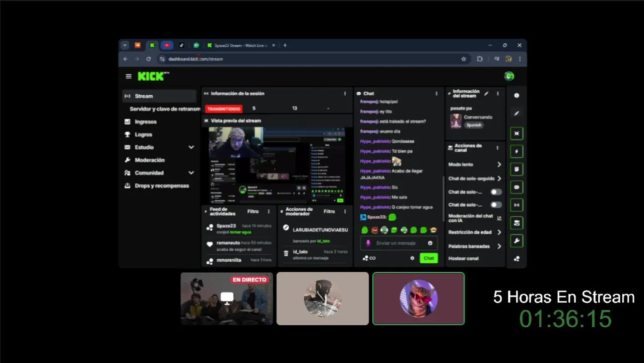This screenshot has height=363, width=644.
Task: Select Stream in the sidebar
Action: (x=159, y=96)
